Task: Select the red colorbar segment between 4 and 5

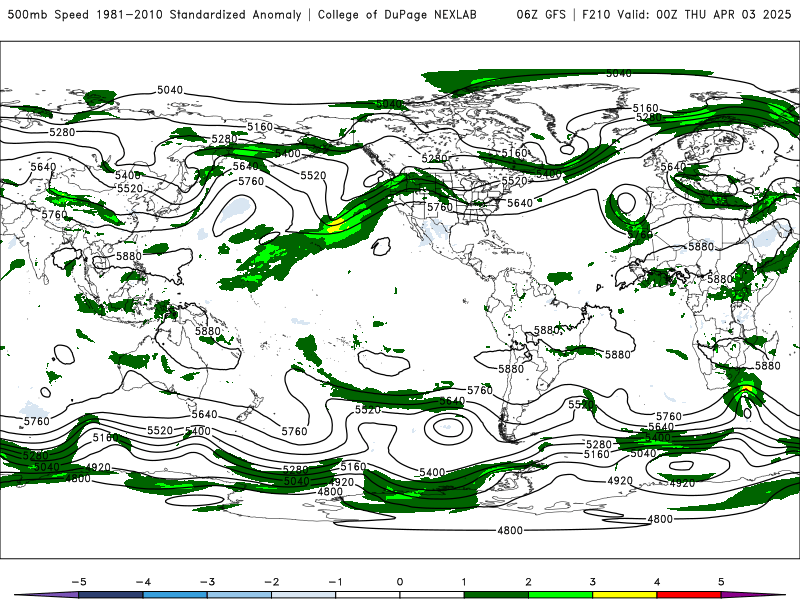Action: 689,595
